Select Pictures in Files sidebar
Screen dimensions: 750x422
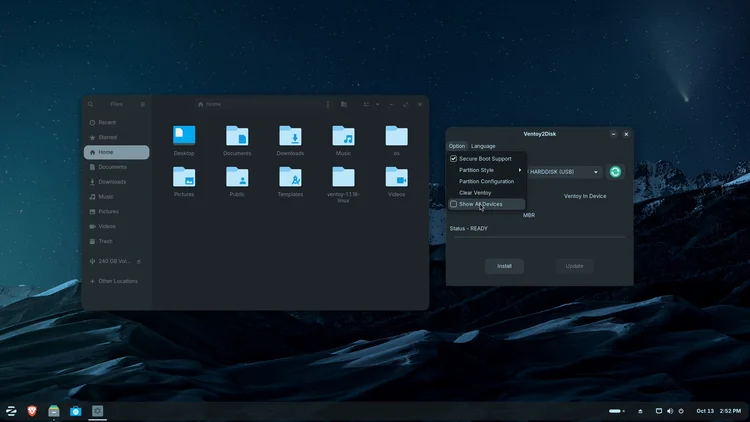(116, 211)
